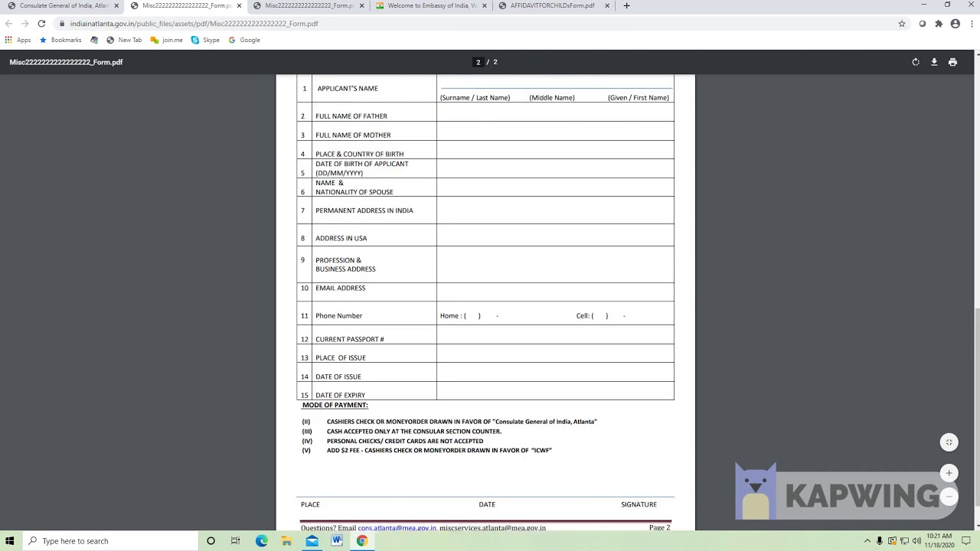Viewport: 980px width, 551px height.
Task: Click the fit to page button
Action: click(x=949, y=442)
